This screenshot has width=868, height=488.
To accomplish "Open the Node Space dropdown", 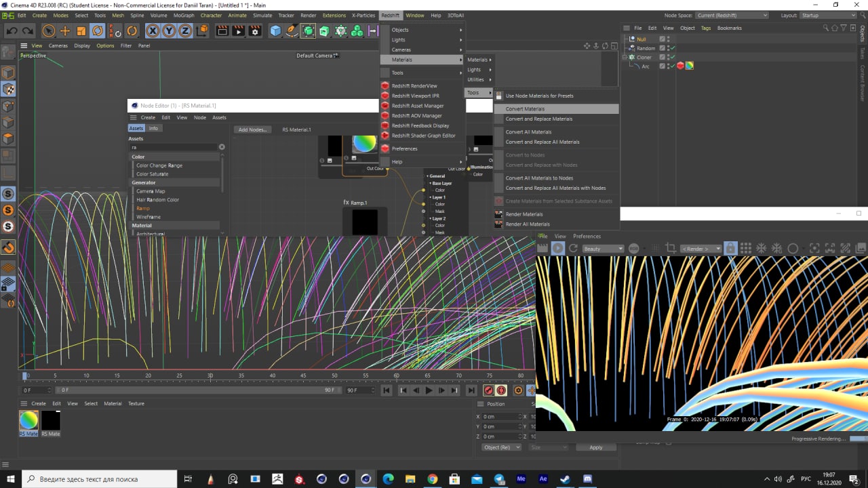I will point(731,15).
